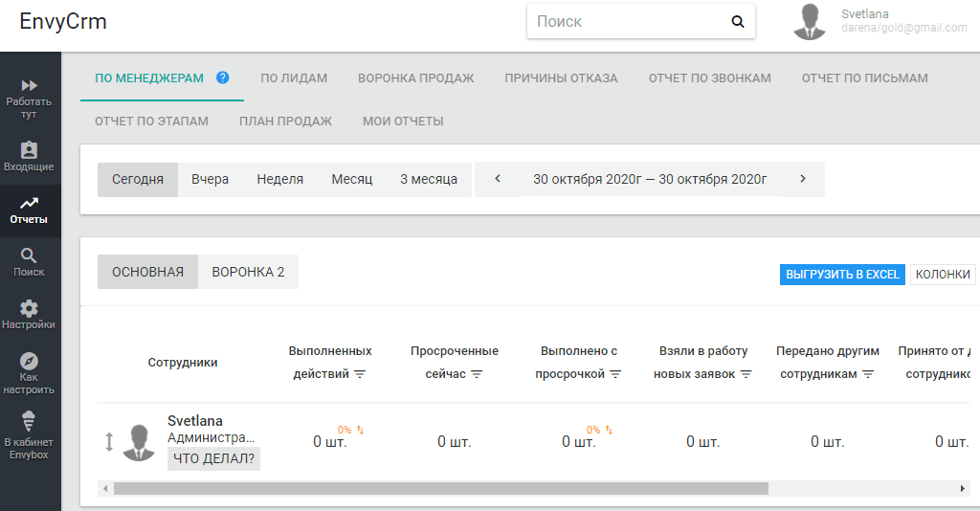Image resolution: width=980 pixels, height=511 pixels.
Task: Select the 'Неделя' period filter
Action: click(x=279, y=179)
